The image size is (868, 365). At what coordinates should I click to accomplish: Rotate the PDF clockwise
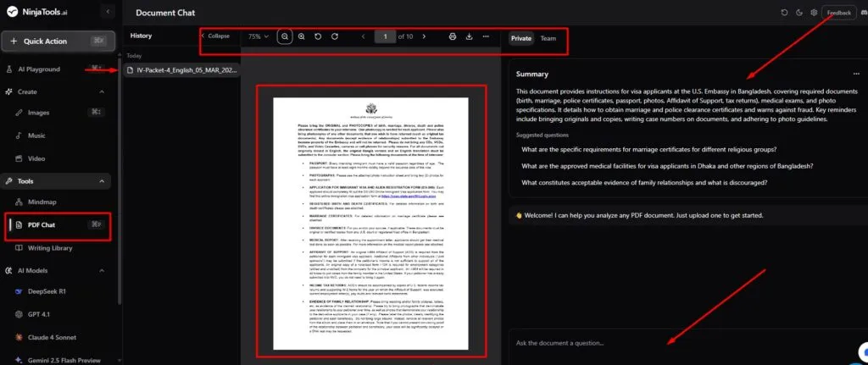[335, 36]
